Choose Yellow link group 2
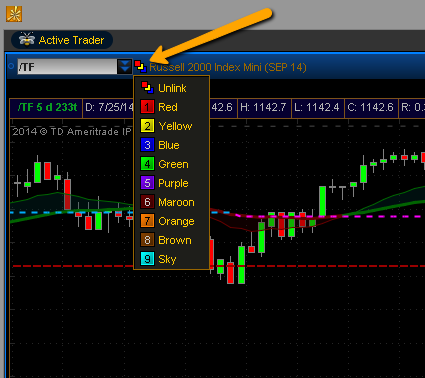 [171, 126]
